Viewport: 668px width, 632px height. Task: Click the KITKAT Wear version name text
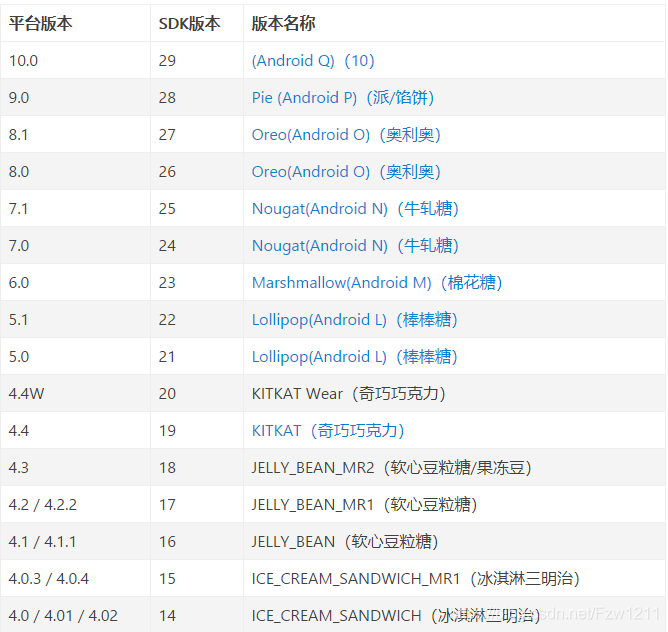coord(348,394)
